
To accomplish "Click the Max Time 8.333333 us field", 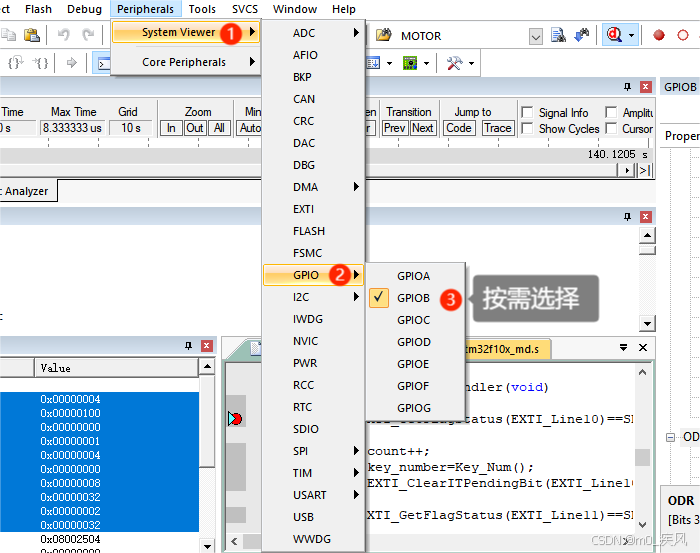I will pos(72,128).
